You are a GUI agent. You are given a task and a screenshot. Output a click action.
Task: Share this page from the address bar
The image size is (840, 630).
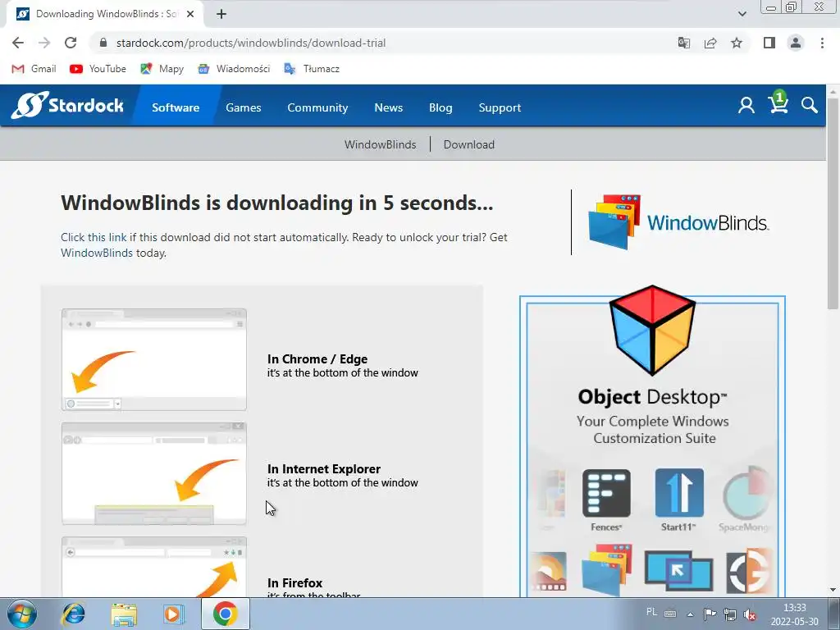[710, 43]
